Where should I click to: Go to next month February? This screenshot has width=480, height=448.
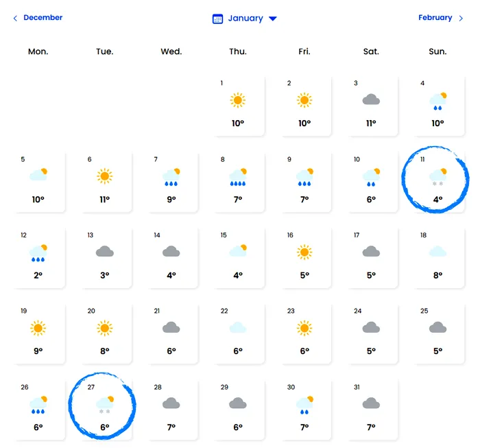[x=435, y=18]
